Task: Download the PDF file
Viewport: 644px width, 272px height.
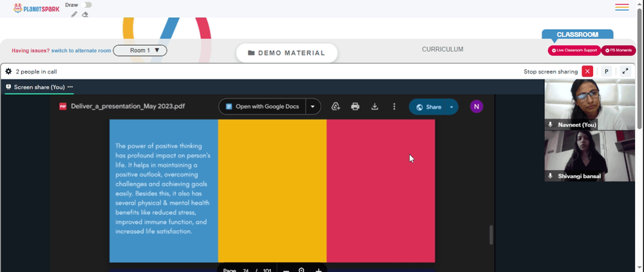Action: point(375,106)
